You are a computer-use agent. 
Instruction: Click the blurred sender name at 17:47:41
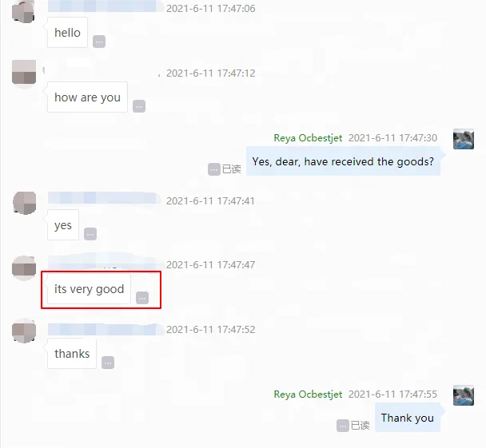(104, 198)
